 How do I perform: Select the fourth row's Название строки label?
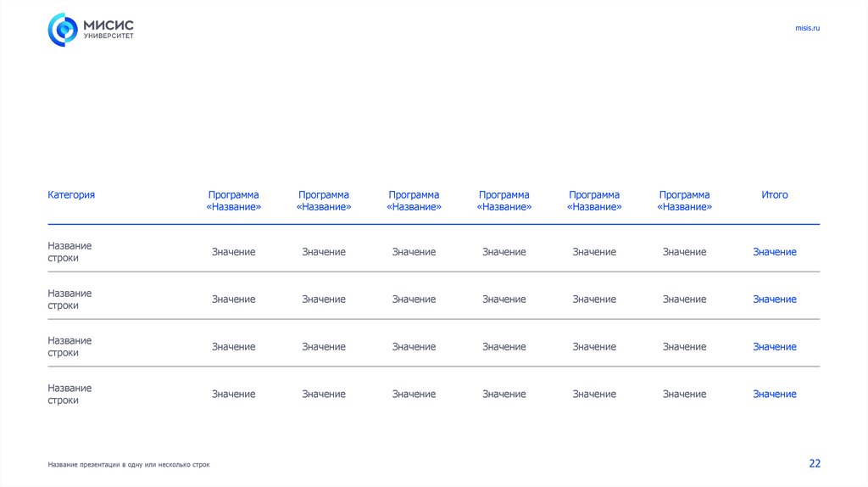(70, 395)
